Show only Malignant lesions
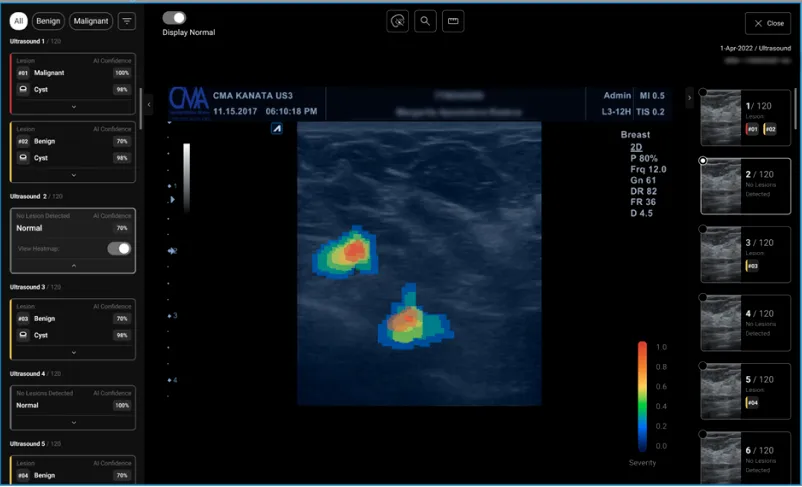This screenshot has width=802, height=487. (90, 20)
